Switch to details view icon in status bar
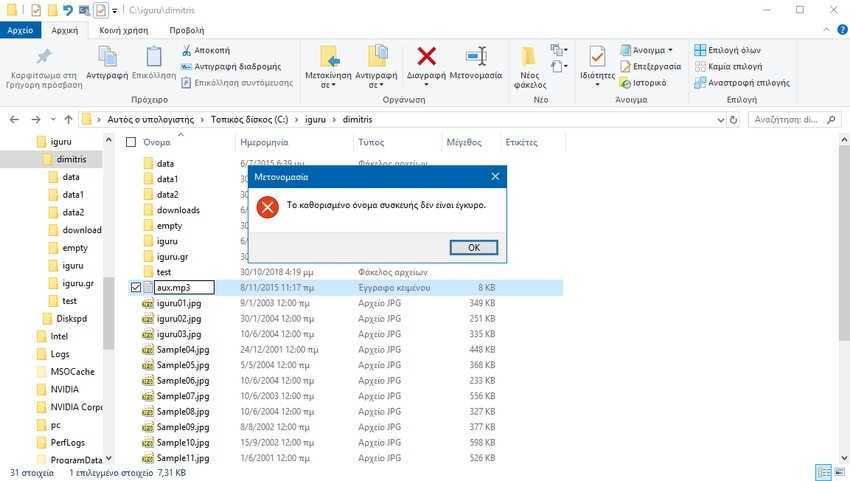 (x=823, y=472)
